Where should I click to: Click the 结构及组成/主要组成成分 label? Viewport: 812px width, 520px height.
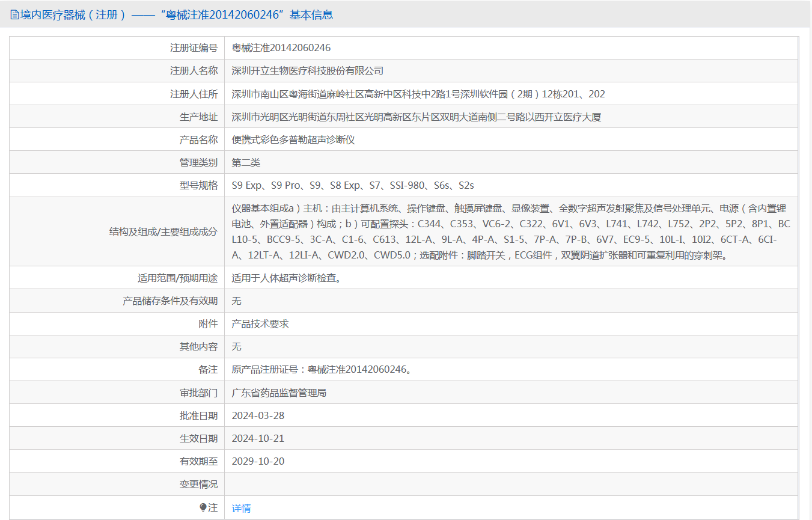pos(163,231)
